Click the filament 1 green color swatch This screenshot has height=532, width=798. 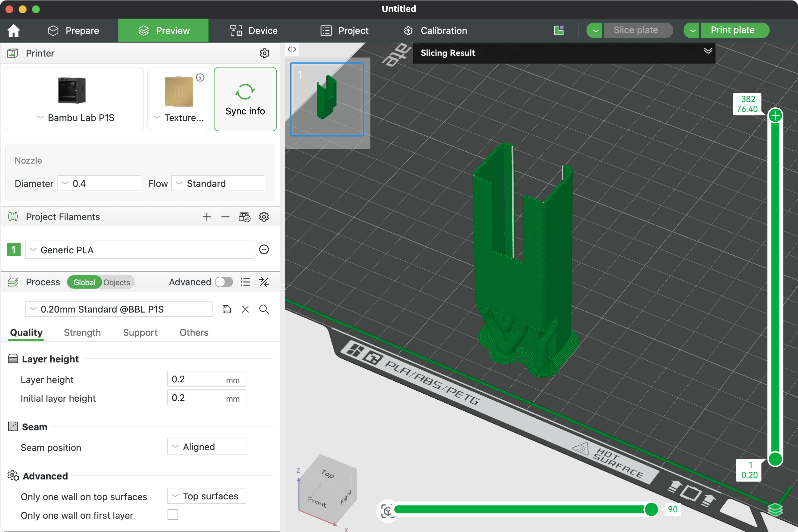[14, 250]
